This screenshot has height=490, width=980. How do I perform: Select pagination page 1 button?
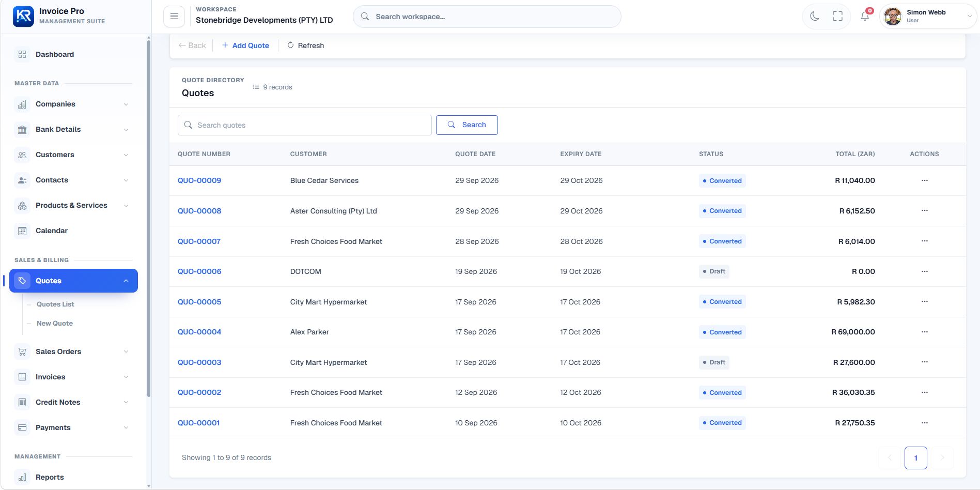(916, 458)
